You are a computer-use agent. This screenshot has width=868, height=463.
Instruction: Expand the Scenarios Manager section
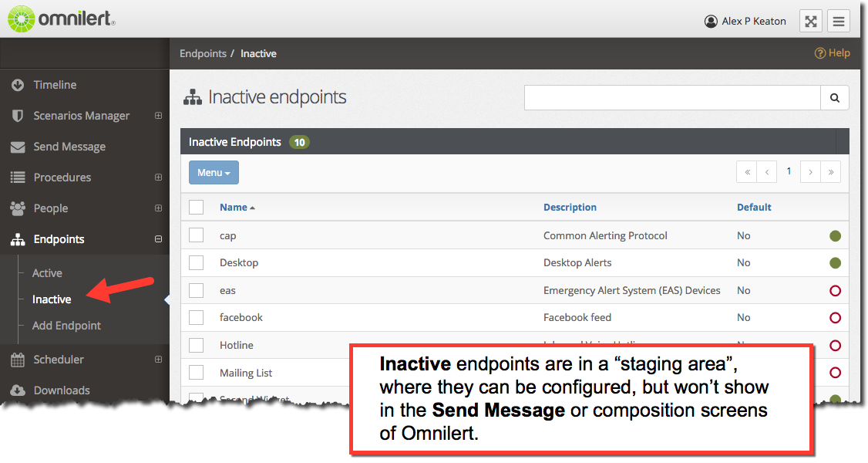(158, 116)
